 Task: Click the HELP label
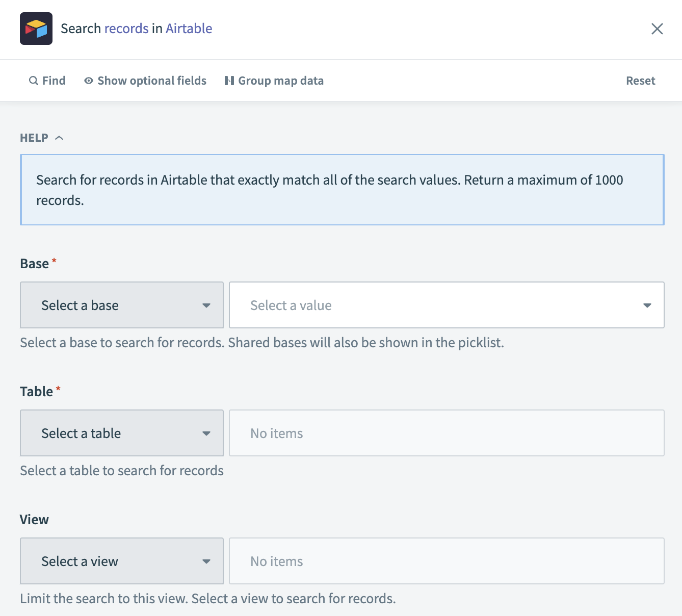34,137
